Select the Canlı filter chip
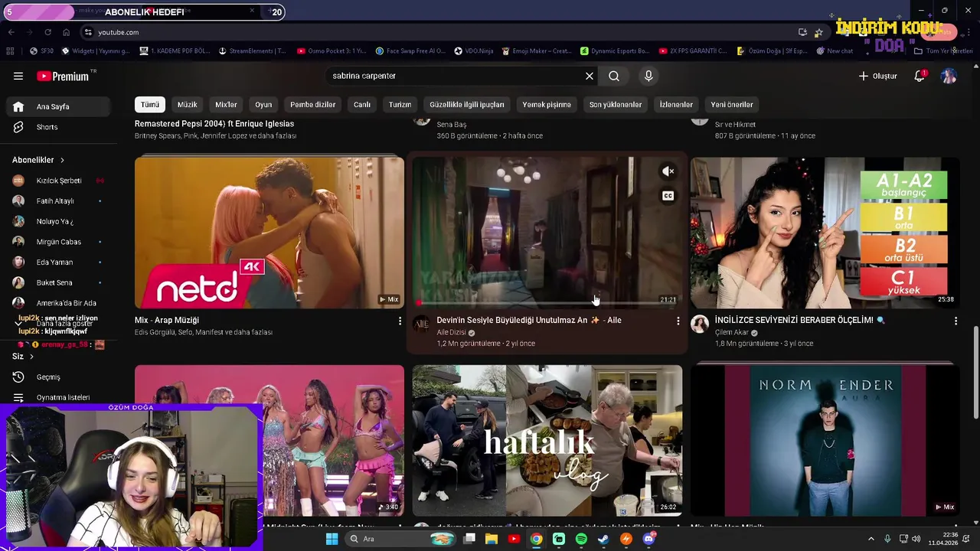The height and width of the screenshot is (551, 980). pos(362,105)
